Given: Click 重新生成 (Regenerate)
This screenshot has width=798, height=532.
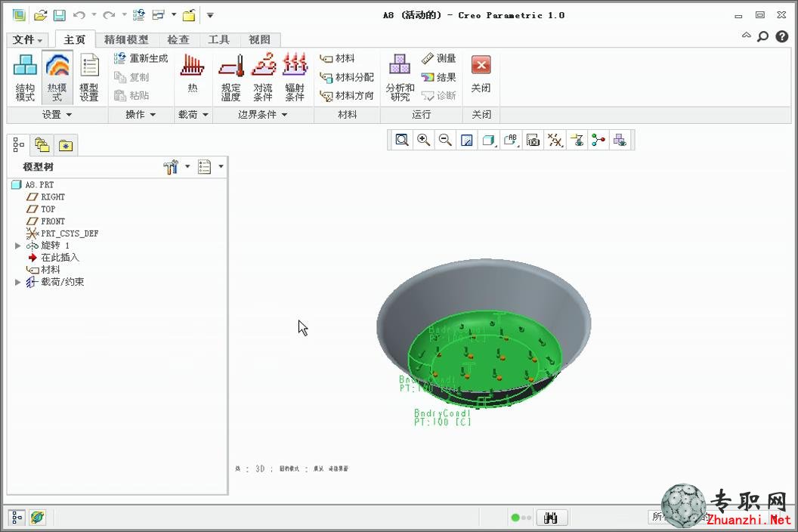Looking at the screenshot, I should click(141, 58).
